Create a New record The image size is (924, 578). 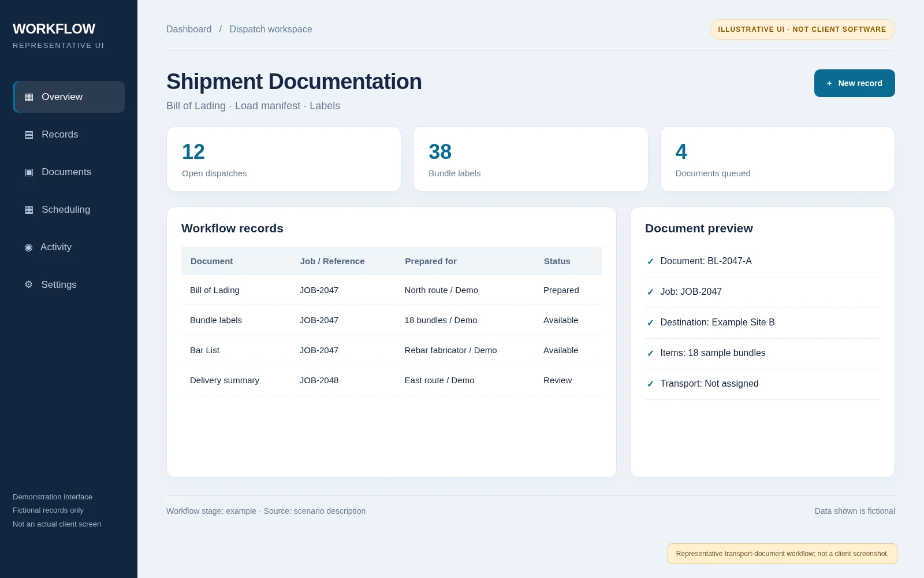pos(854,83)
